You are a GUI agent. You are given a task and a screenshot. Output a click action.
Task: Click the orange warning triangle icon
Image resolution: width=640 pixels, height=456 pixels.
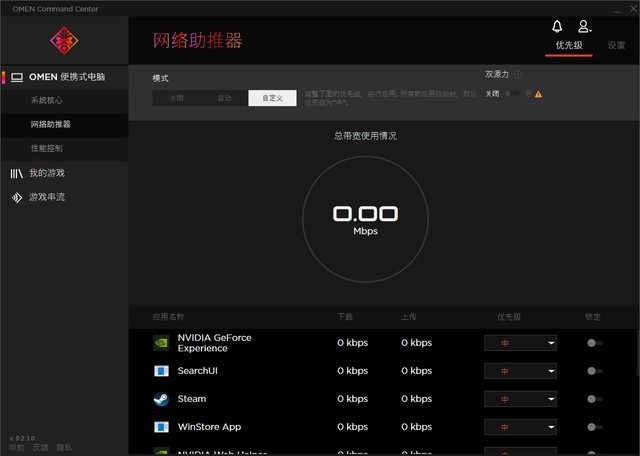click(x=538, y=94)
